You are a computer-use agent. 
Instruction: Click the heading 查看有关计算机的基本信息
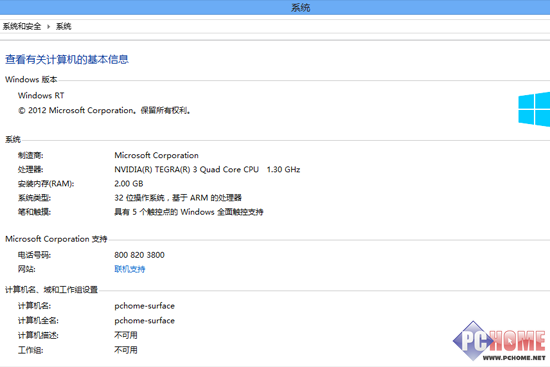pyautogui.click(x=67, y=59)
